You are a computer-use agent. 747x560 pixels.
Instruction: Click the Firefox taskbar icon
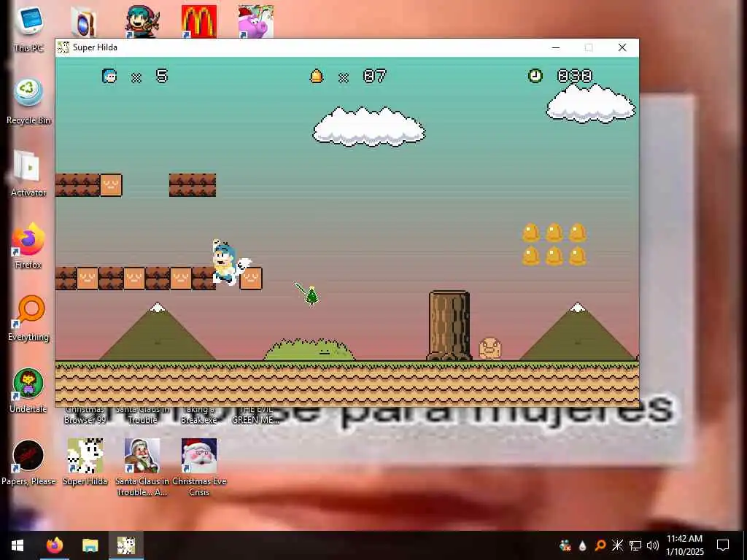pyautogui.click(x=55, y=545)
